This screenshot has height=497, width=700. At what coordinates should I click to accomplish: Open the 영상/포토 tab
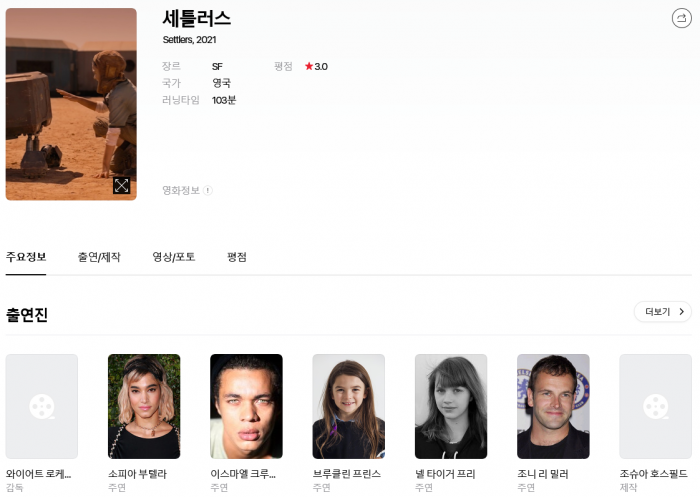click(x=174, y=257)
